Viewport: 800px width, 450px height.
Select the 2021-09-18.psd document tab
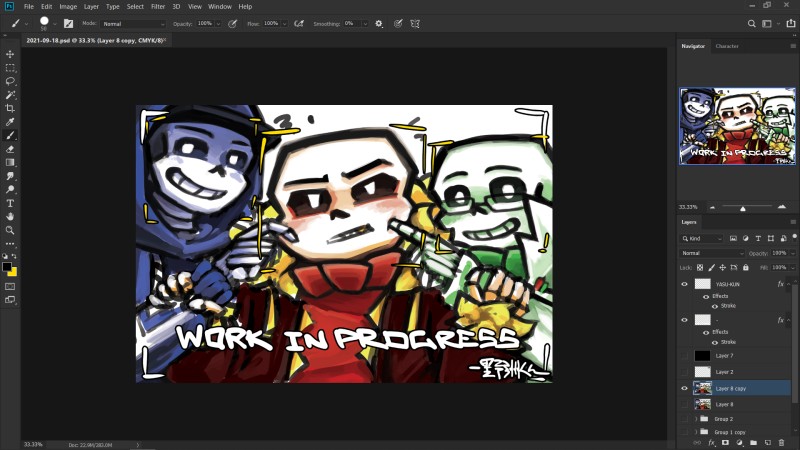point(95,40)
